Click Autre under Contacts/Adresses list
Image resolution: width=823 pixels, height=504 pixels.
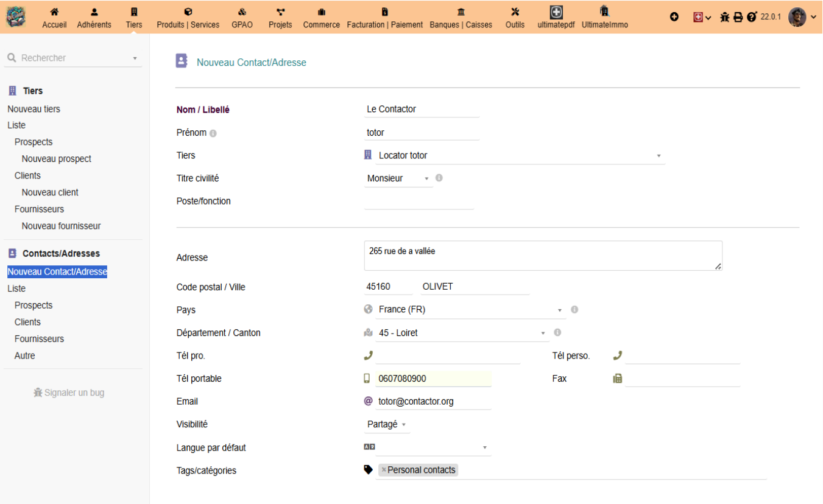pyautogui.click(x=25, y=355)
